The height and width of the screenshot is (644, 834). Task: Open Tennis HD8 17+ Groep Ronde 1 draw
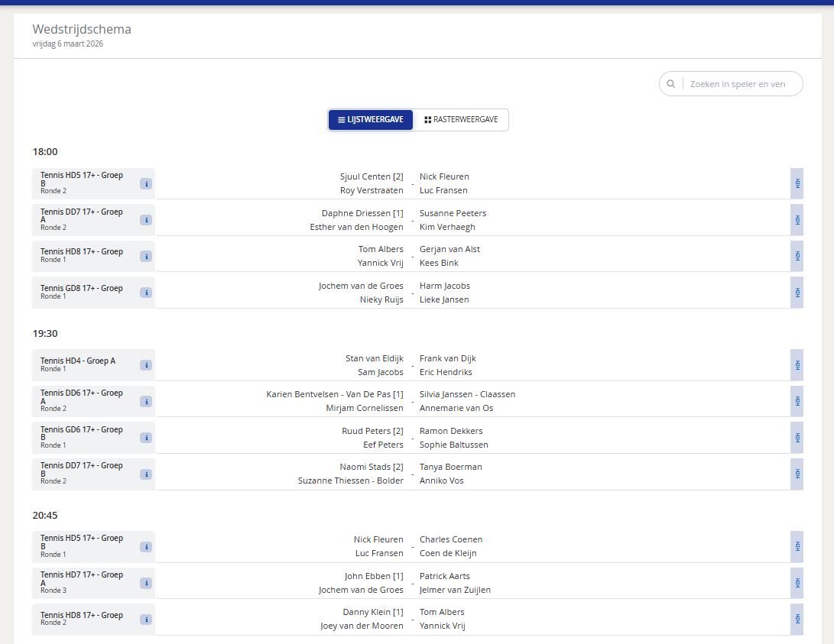coord(82,251)
